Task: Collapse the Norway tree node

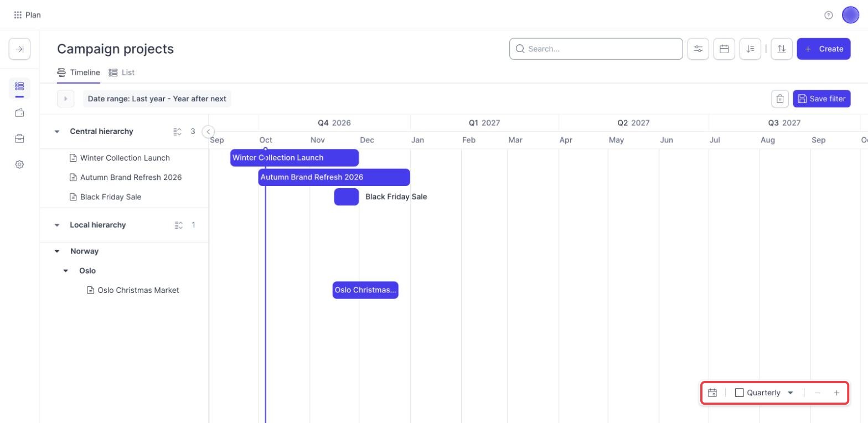Action: pyautogui.click(x=56, y=251)
